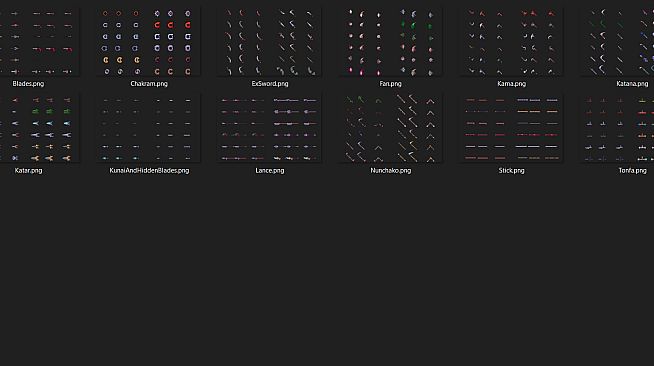Select the ExSword.png thumbnail preview
654x366 pixels.
[269, 41]
